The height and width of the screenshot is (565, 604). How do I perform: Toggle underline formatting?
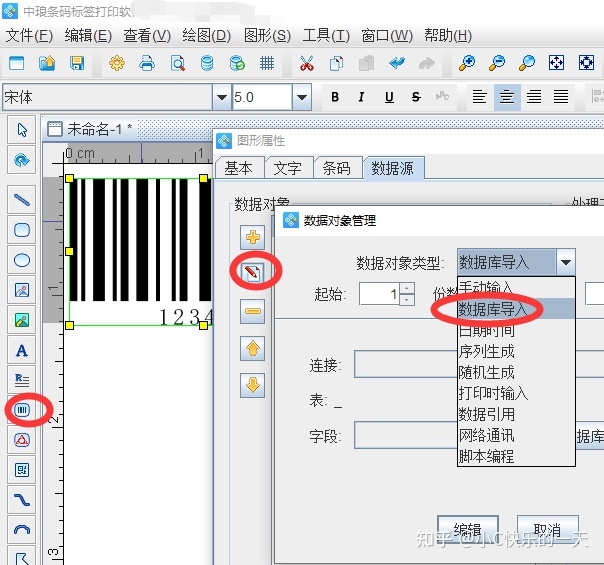389,97
